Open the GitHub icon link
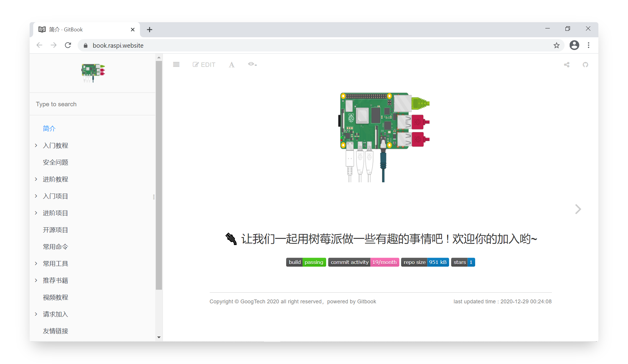This screenshot has height=364, width=628. click(x=585, y=65)
